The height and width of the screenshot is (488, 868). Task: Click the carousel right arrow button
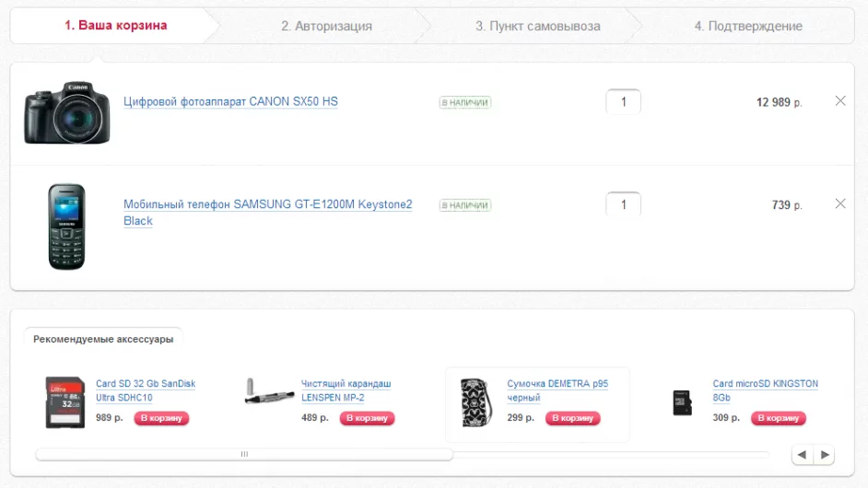825,455
